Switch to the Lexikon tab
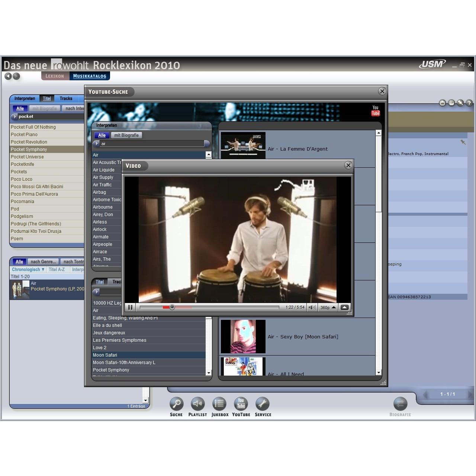476x476 pixels. pos(55,76)
